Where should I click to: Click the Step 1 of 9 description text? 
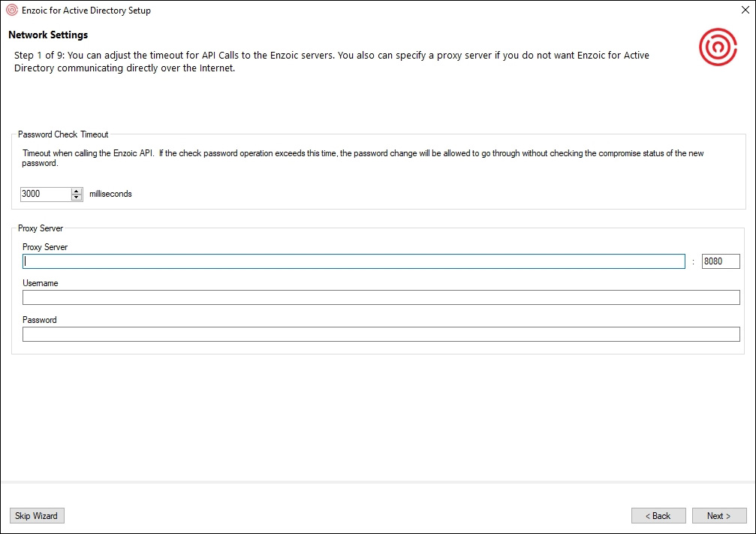[330, 62]
